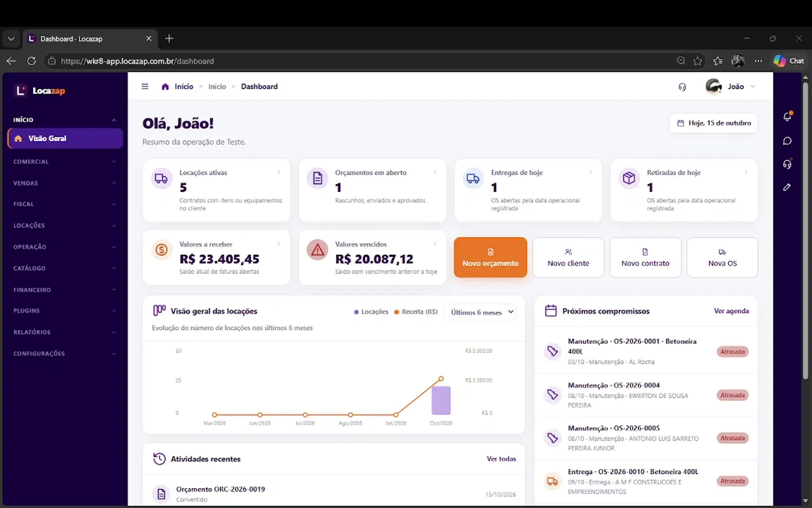Screen dimensions: 812x508
Task: Toggle the hamburger menu to collapse sidebar
Action: tap(145, 87)
